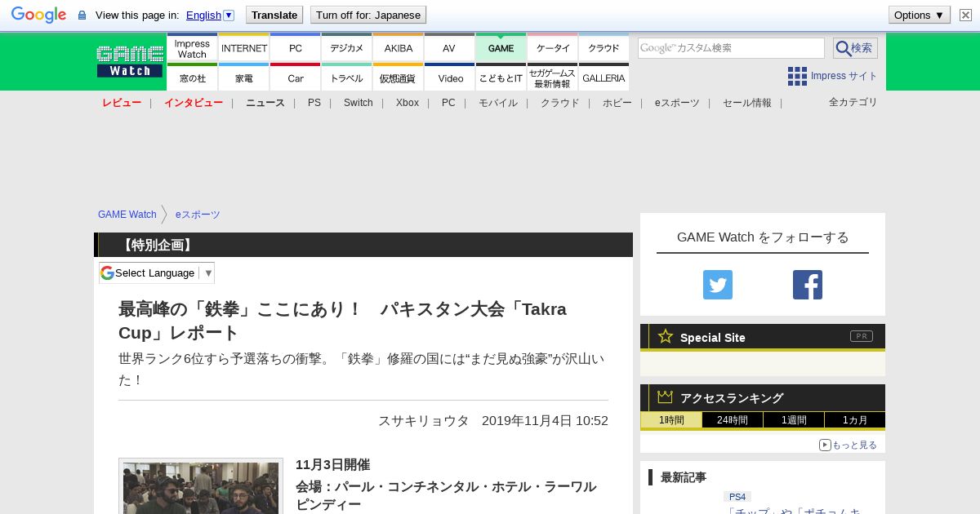Open the セガゲームス最新情報 tab
Viewport: 980px width, 514px height.
pyautogui.click(x=553, y=78)
